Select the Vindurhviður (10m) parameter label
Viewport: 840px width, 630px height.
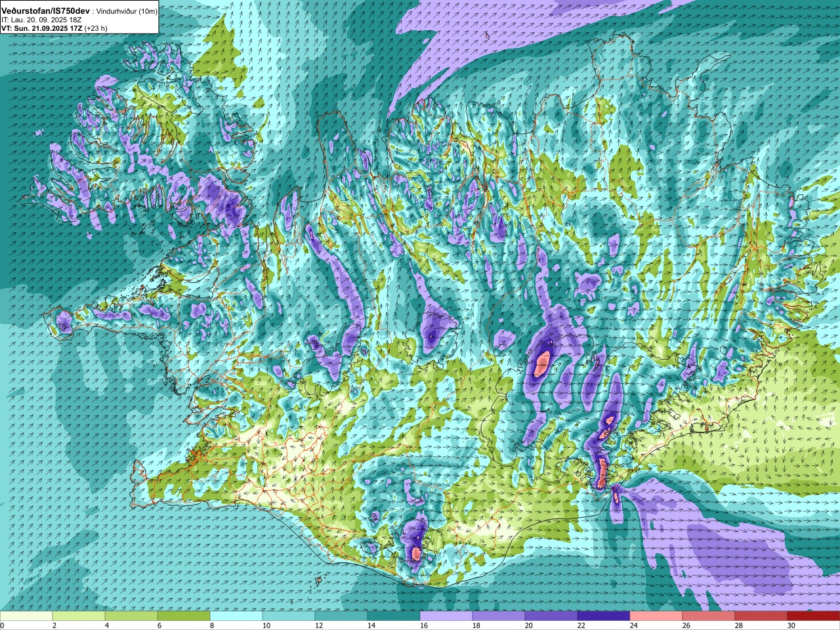[x=127, y=11]
